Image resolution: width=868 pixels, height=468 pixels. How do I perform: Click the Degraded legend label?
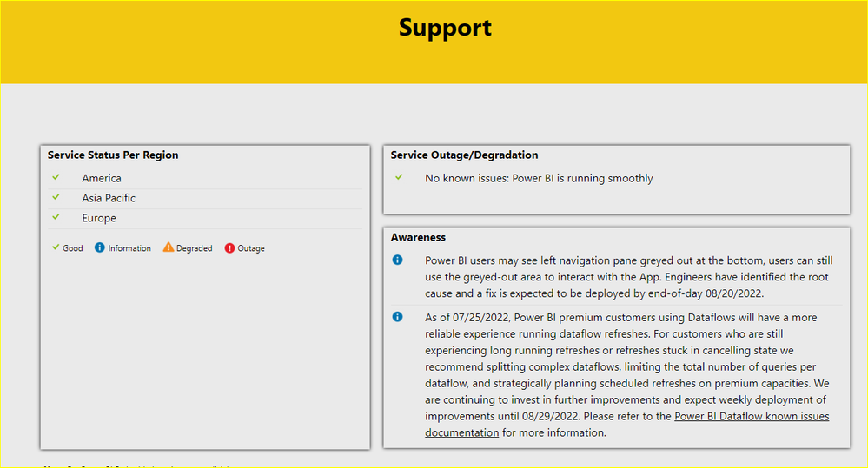pyautogui.click(x=195, y=248)
